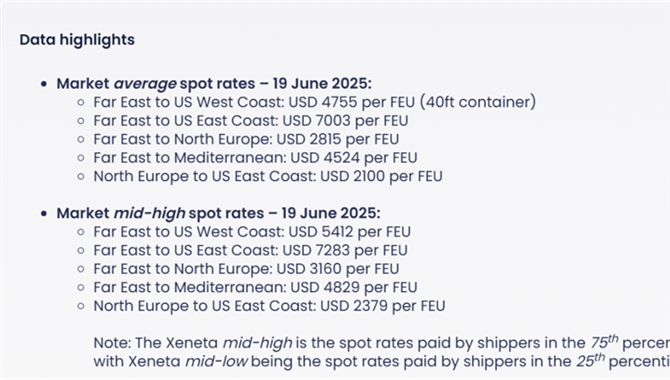Click North Europe to US East Coast USD 2379 line
670x380 pixels.
pos(269,306)
